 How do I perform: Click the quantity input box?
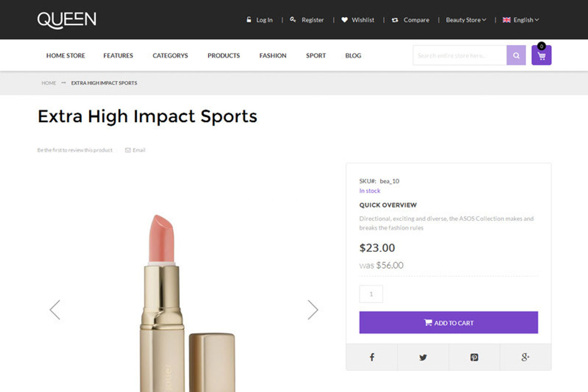371,294
